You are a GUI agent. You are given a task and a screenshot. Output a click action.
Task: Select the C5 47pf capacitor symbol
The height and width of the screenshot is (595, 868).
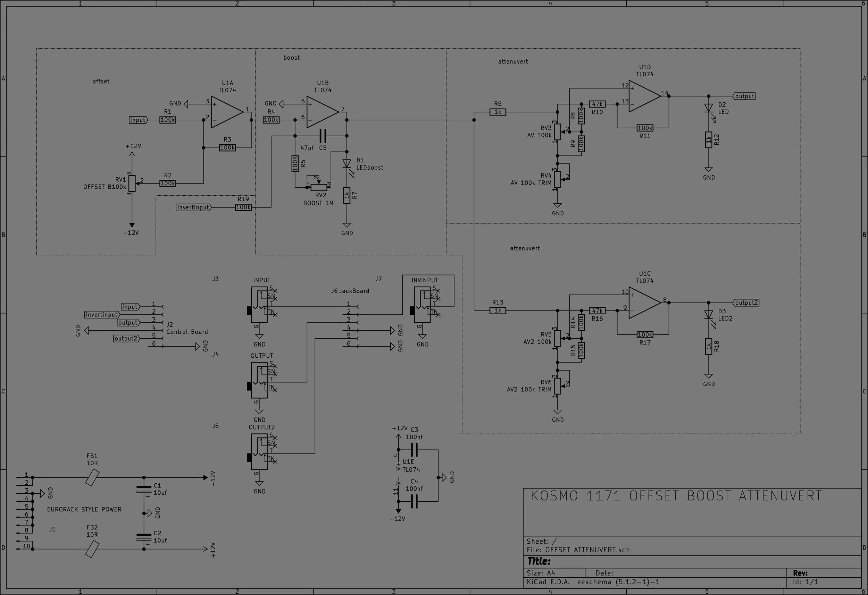[x=323, y=136]
